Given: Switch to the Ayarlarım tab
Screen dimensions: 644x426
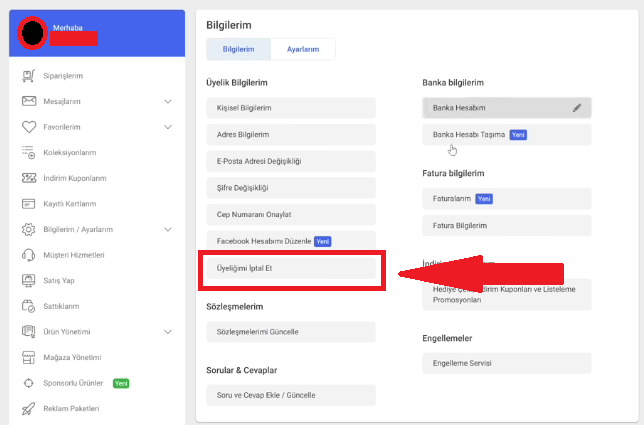Looking at the screenshot, I should point(303,49).
